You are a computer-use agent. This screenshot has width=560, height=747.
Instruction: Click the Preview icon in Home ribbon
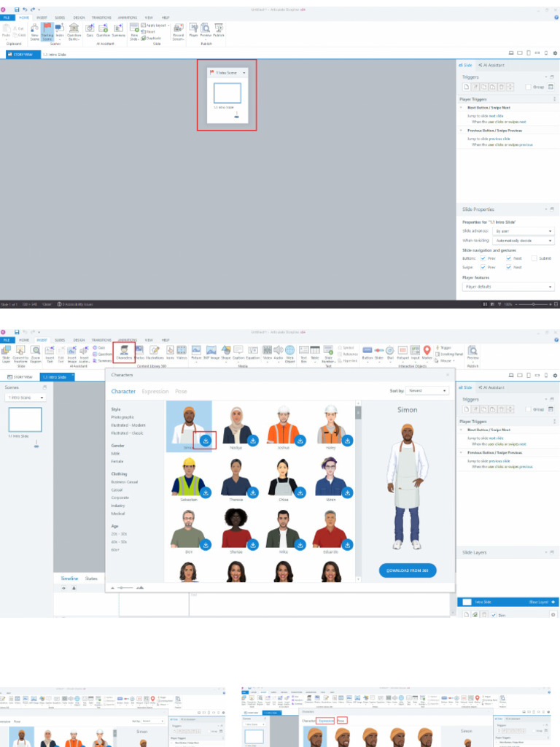coord(206,30)
